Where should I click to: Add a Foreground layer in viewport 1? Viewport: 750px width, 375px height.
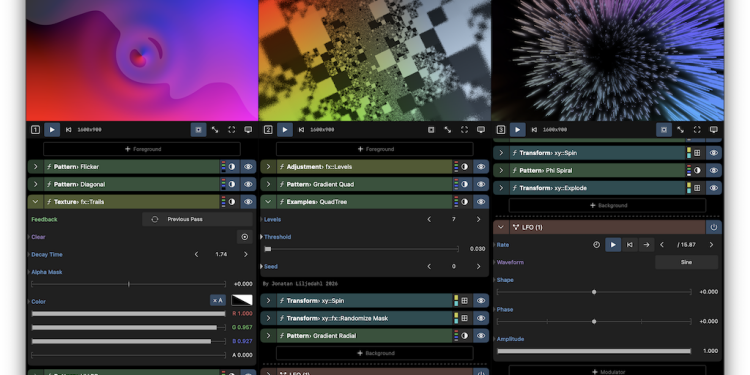click(142, 149)
